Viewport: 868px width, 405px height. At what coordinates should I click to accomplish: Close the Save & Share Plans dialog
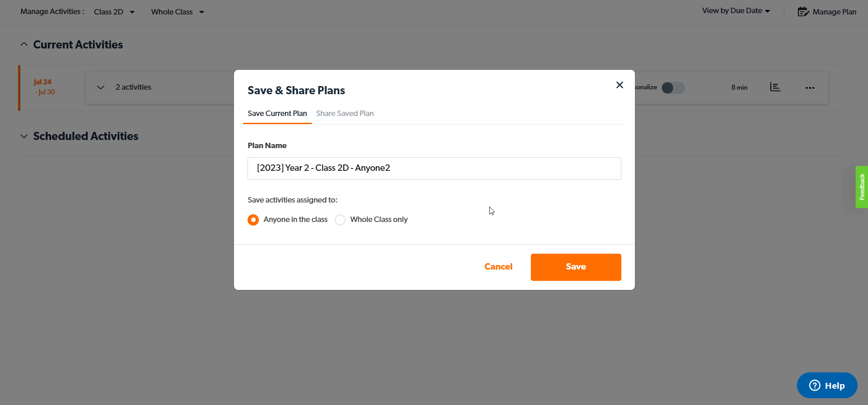click(x=619, y=85)
